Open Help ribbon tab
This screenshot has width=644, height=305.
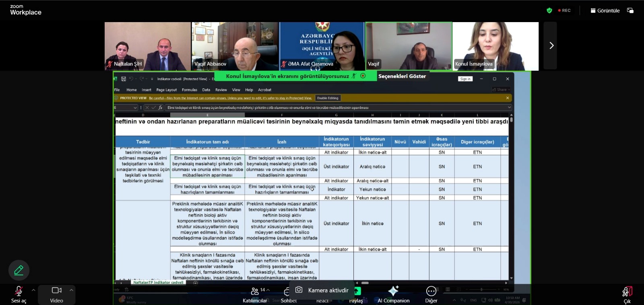249,90
